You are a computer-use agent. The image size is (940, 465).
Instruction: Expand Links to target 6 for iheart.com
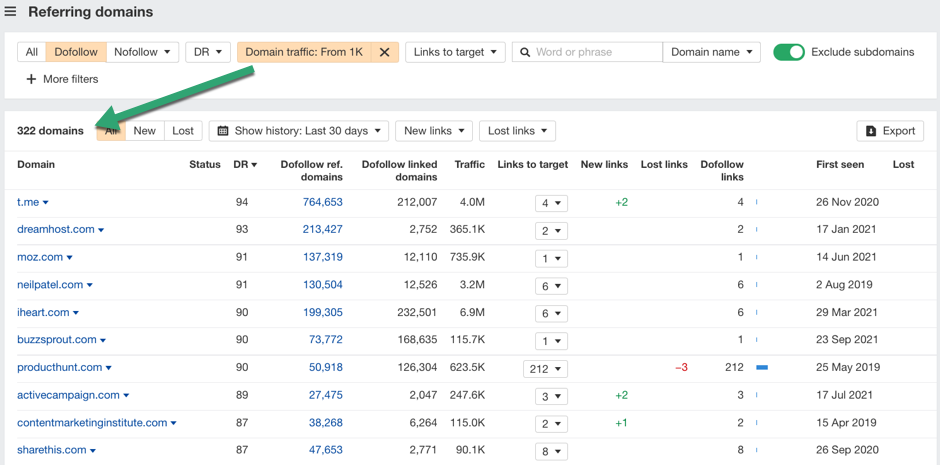click(x=551, y=313)
